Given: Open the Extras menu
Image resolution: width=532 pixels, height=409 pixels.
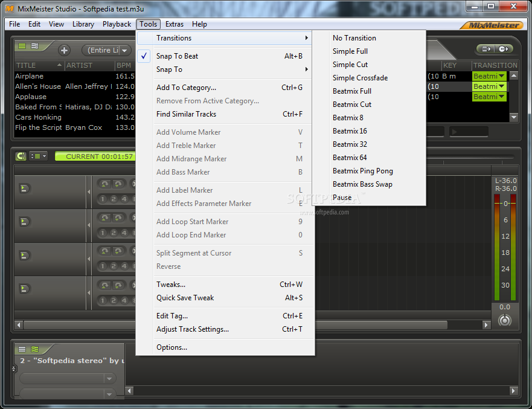Looking at the screenshot, I should pos(175,24).
